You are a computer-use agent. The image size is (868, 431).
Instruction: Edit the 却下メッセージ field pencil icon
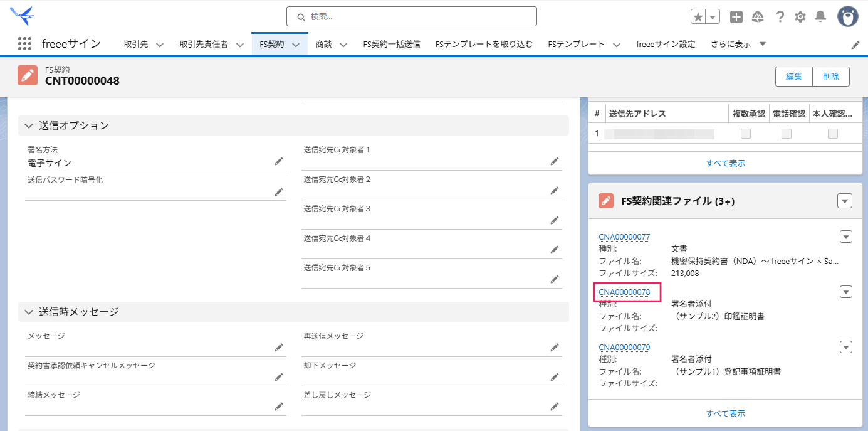(x=554, y=377)
